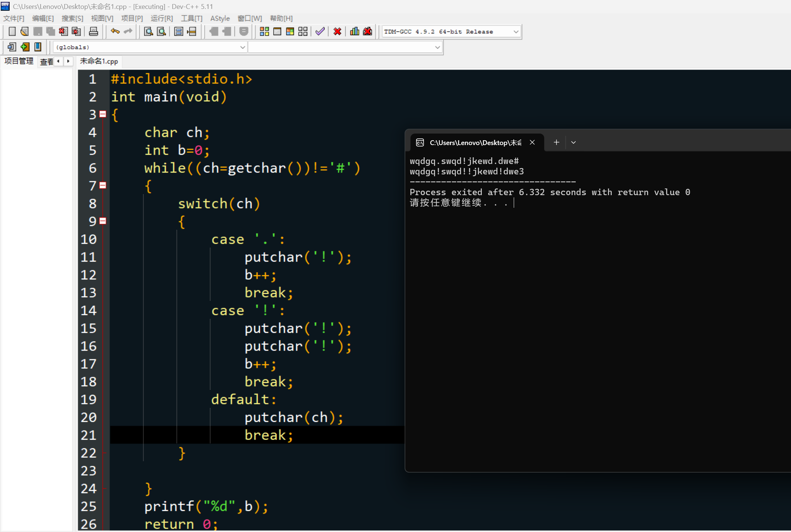Viewport: 791px width, 532px height.
Task: Collapse the while-block fold marker at line 7
Action: [103, 185]
